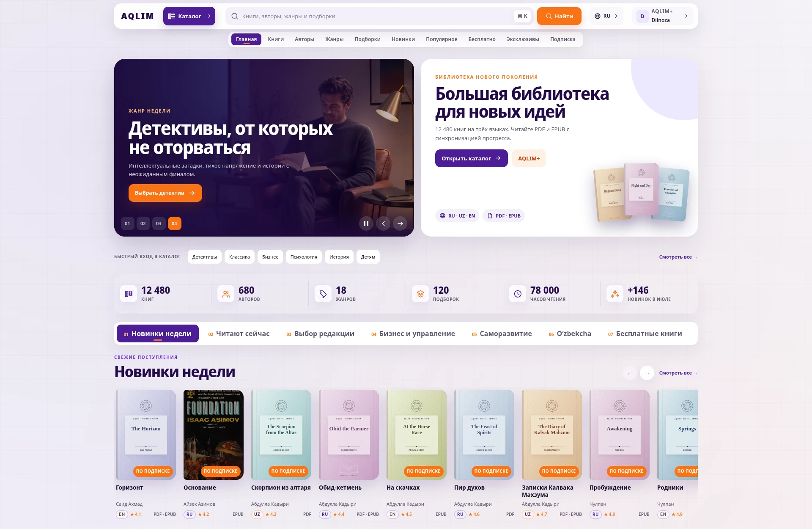Click the orange Найти button
Viewport: 812px width, 529px height.
[x=559, y=16]
